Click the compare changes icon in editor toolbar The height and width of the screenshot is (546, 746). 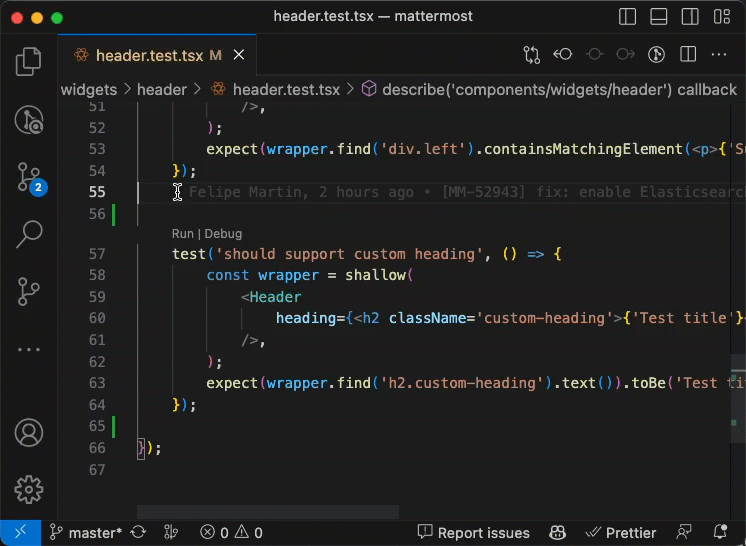coord(531,55)
